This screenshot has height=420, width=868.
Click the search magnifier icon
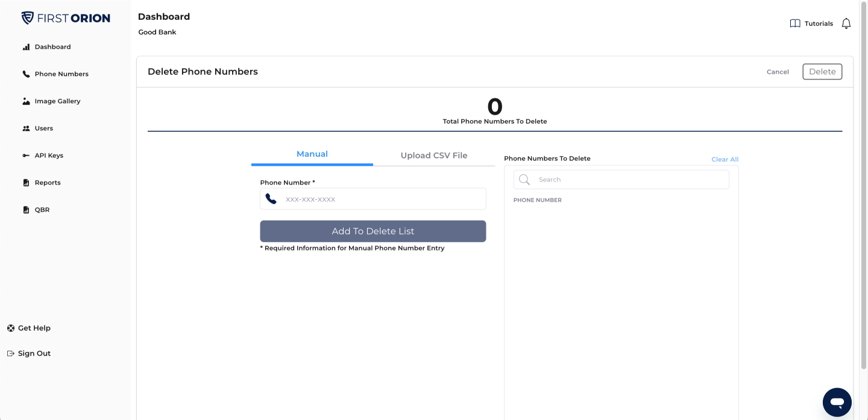[524, 180]
